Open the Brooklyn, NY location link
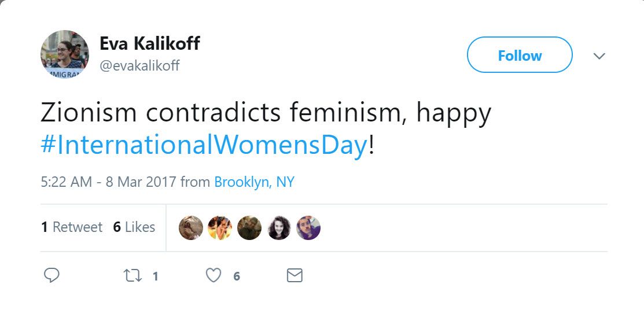Image resolution: width=644 pixels, height=310 pixels. pos(254,182)
